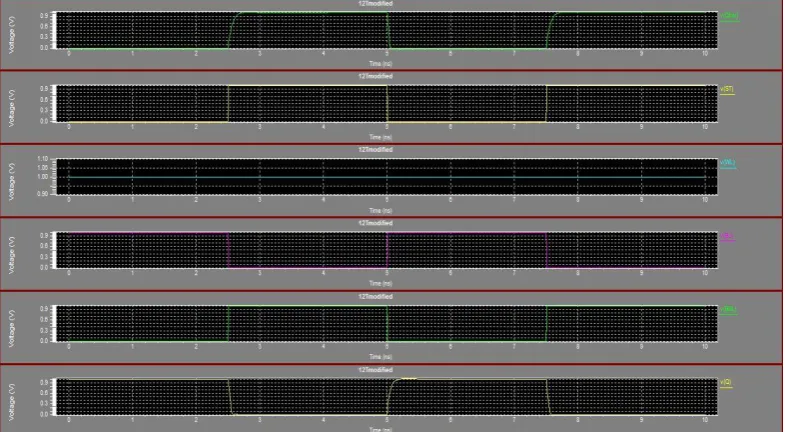Click the v(Qbar) rising edge near 2.5 ns
Viewport: 785px width, 432px height.
[x=232, y=30]
